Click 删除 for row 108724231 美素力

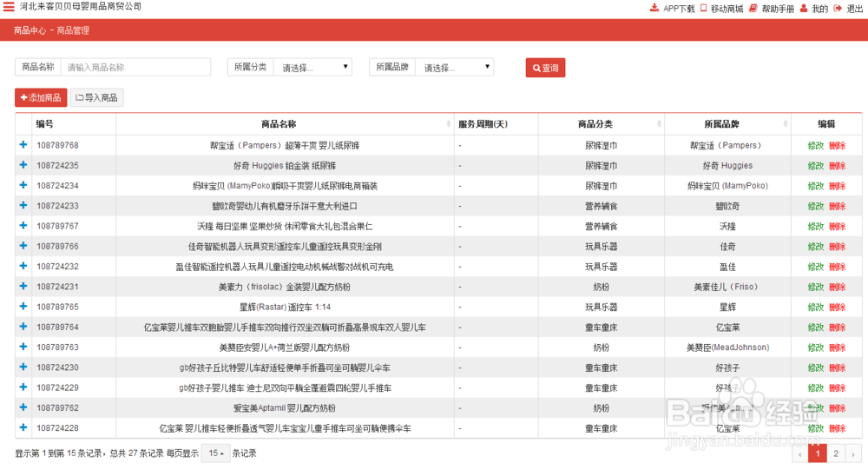point(838,287)
